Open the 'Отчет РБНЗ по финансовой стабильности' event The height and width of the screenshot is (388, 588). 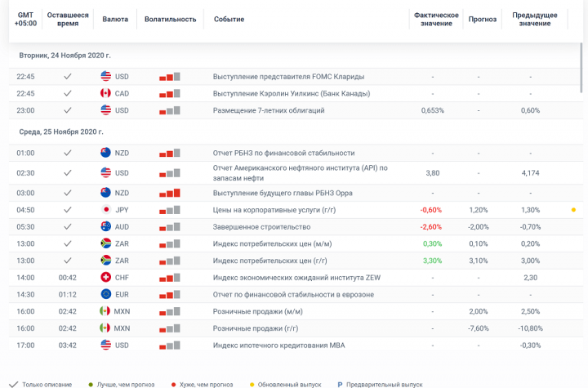pyautogui.click(x=283, y=153)
